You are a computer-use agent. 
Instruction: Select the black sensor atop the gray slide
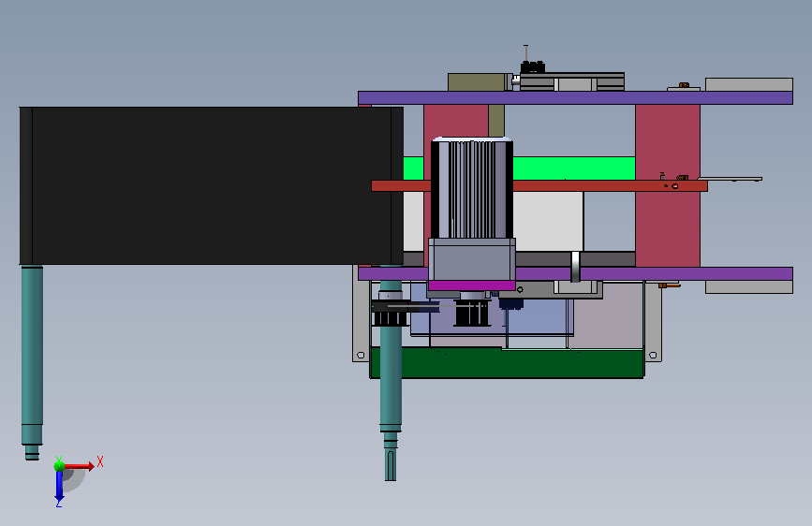(532, 67)
